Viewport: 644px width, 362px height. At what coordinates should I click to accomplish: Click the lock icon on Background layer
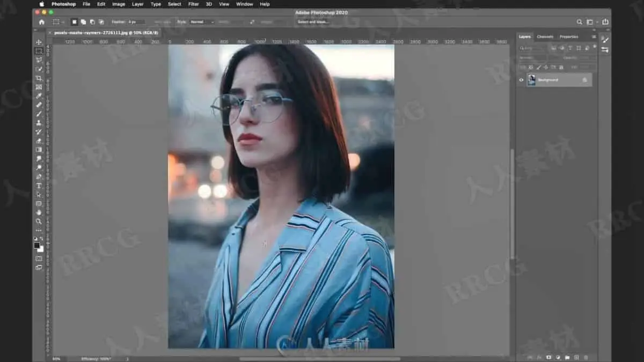tap(585, 80)
